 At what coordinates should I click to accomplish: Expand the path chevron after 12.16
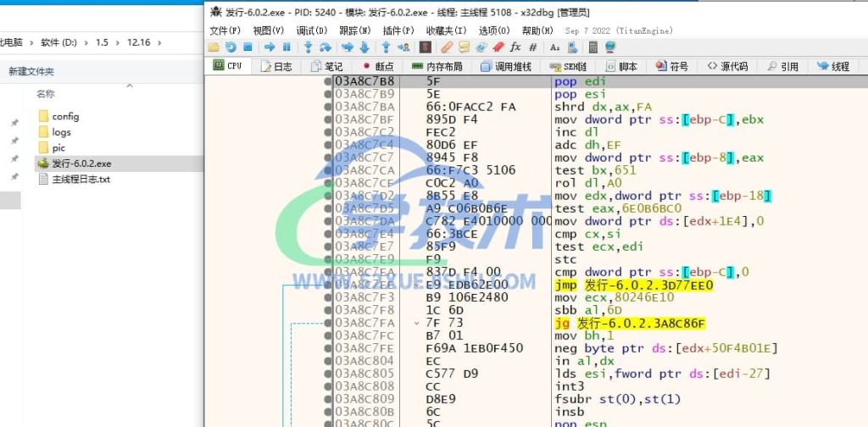[x=159, y=42]
